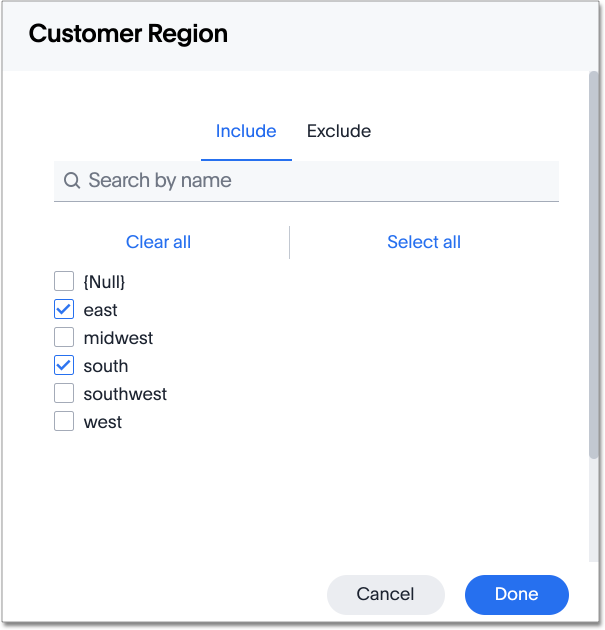Click the southwest label text

click(x=125, y=394)
